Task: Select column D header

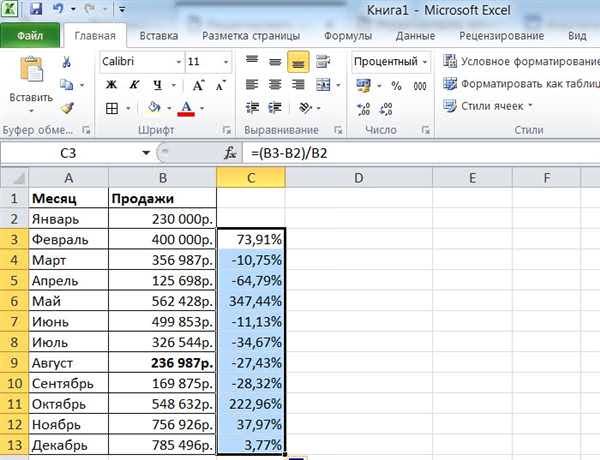Action: [x=359, y=178]
